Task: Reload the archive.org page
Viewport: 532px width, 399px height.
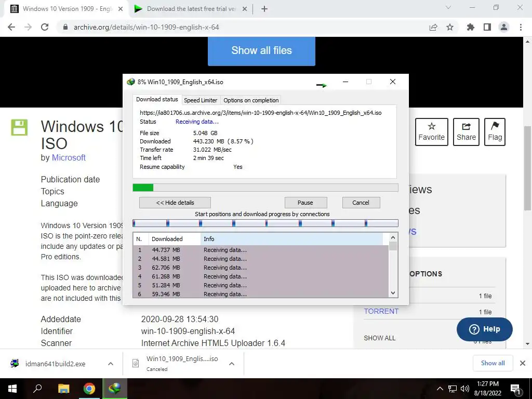Action: [x=45, y=27]
